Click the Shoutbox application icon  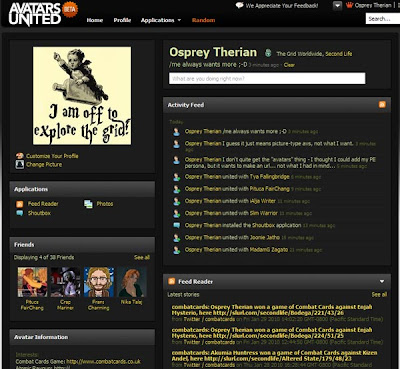click(20, 213)
